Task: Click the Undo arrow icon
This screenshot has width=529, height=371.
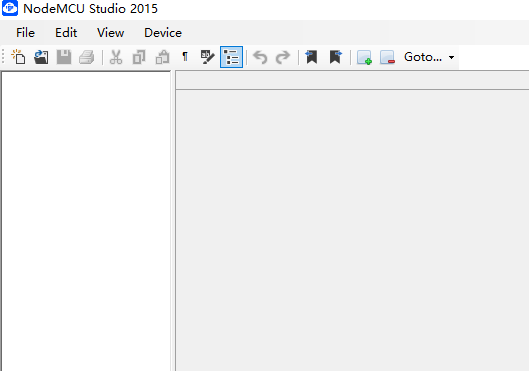Action: [x=260, y=57]
